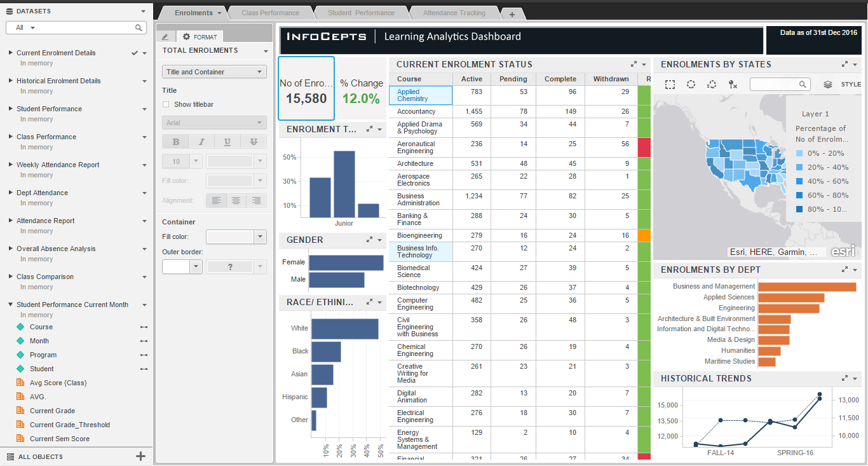Select the rectangle selection tool on the states map
This screenshot has height=466, width=868.
point(670,83)
